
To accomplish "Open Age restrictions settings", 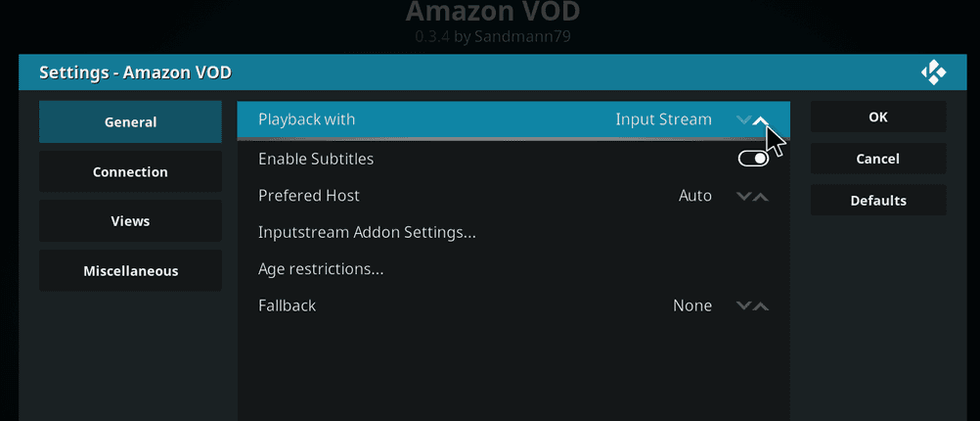I will pyautogui.click(x=321, y=269).
